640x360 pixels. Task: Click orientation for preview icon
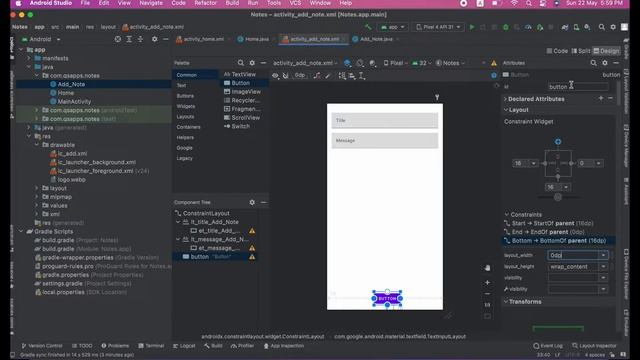[x=360, y=63]
